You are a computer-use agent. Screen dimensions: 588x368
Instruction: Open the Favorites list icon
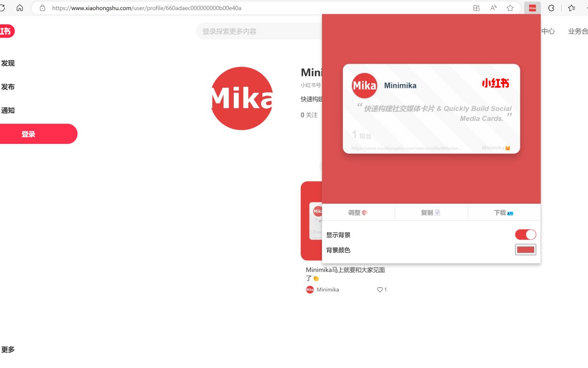click(571, 8)
